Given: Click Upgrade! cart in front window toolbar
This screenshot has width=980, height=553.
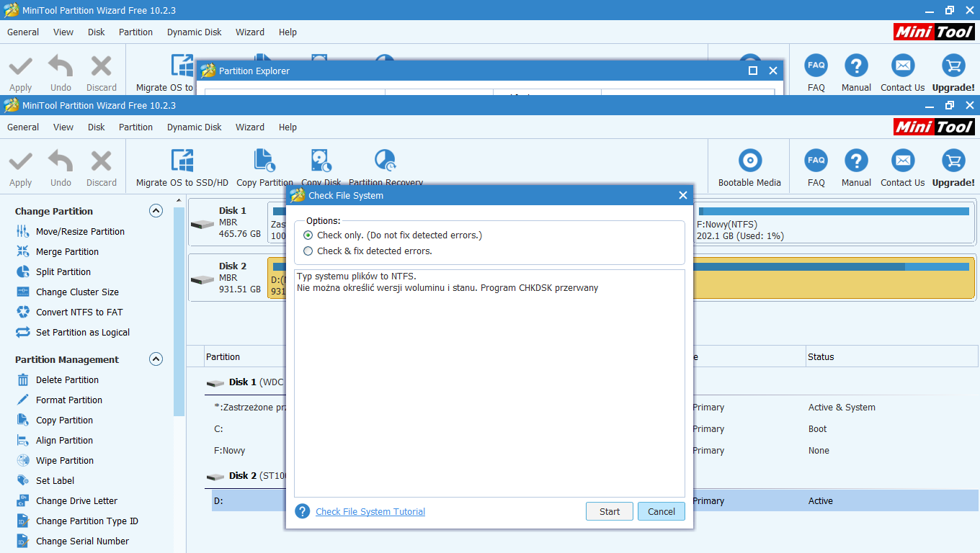Looking at the screenshot, I should point(953,168).
